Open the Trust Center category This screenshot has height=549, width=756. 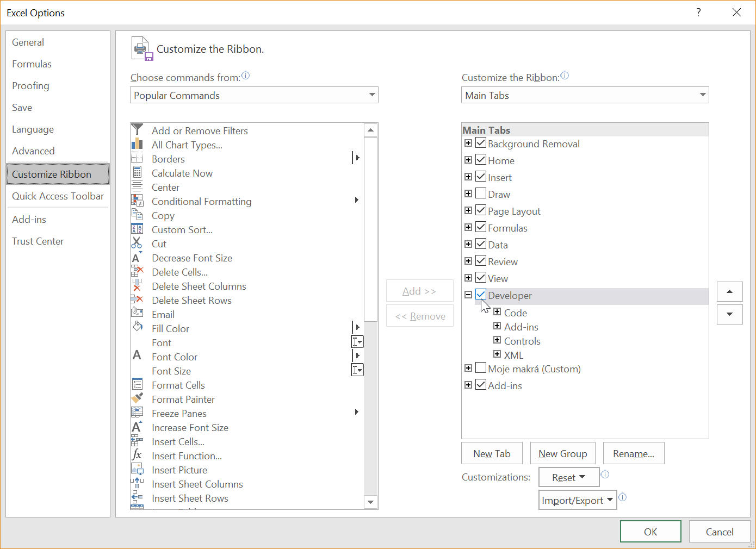(58, 241)
